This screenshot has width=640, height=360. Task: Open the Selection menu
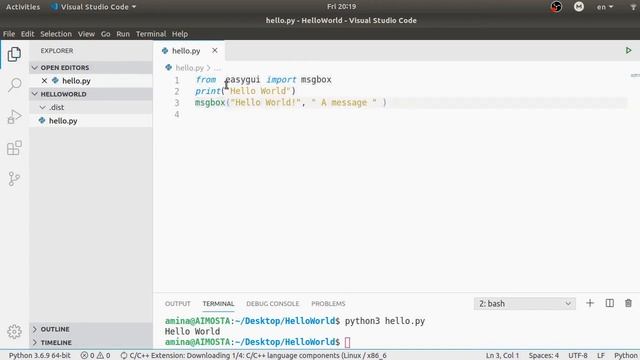(x=56, y=34)
